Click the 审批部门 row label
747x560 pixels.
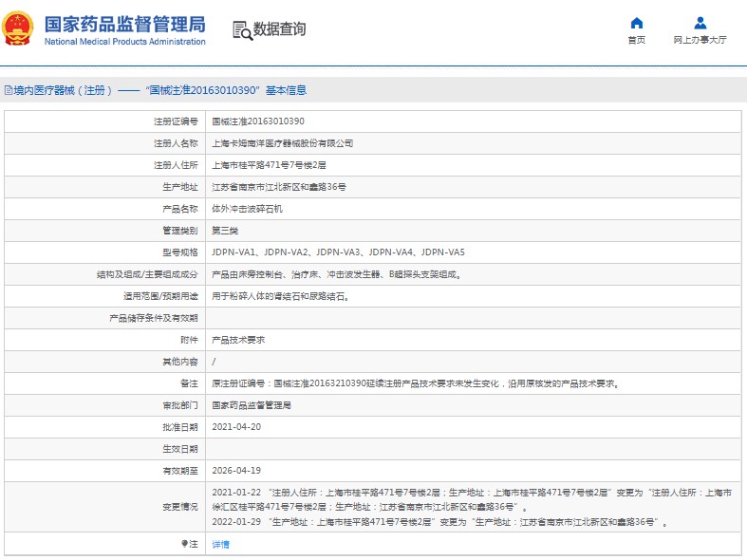point(180,405)
